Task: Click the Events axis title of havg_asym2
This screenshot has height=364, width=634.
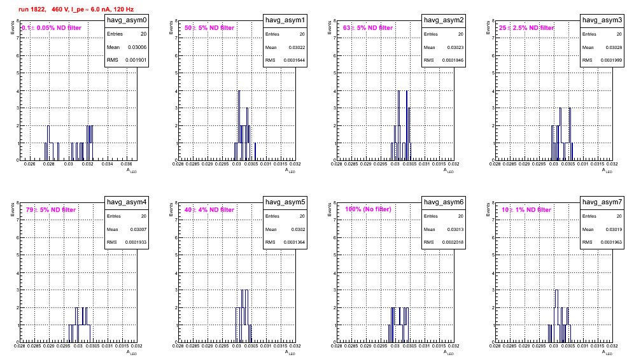Action: click(329, 27)
